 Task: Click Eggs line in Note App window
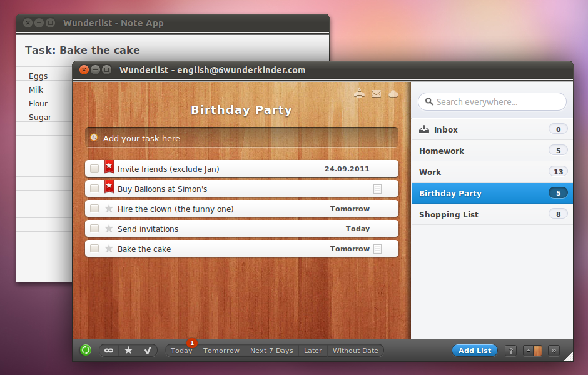click(38, 76)
